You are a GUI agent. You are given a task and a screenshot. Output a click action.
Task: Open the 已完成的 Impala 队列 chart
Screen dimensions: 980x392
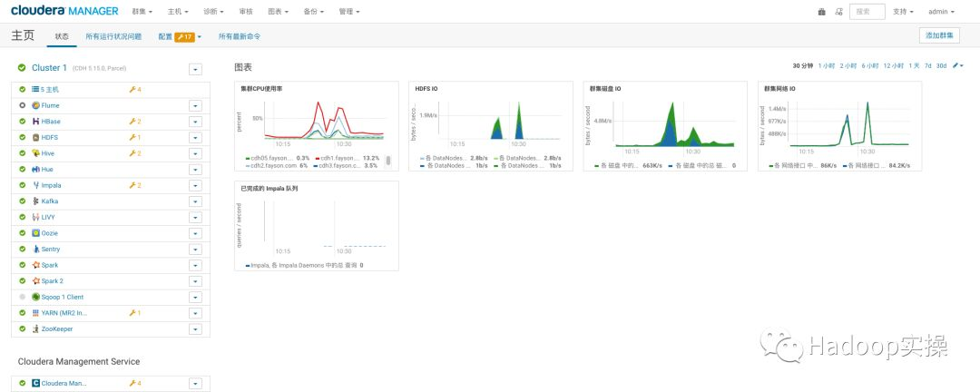[x=317, y=226]
